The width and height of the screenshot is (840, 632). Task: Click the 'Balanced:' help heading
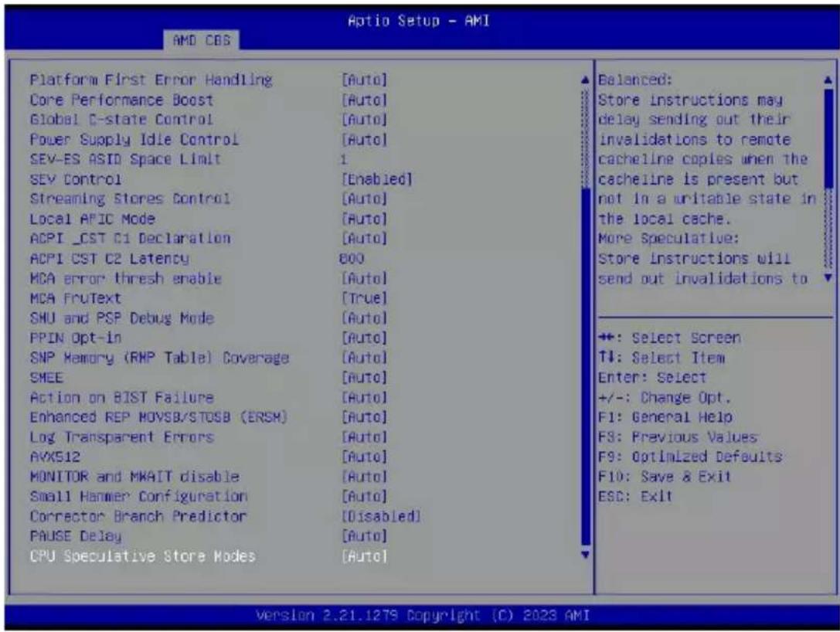634,80
